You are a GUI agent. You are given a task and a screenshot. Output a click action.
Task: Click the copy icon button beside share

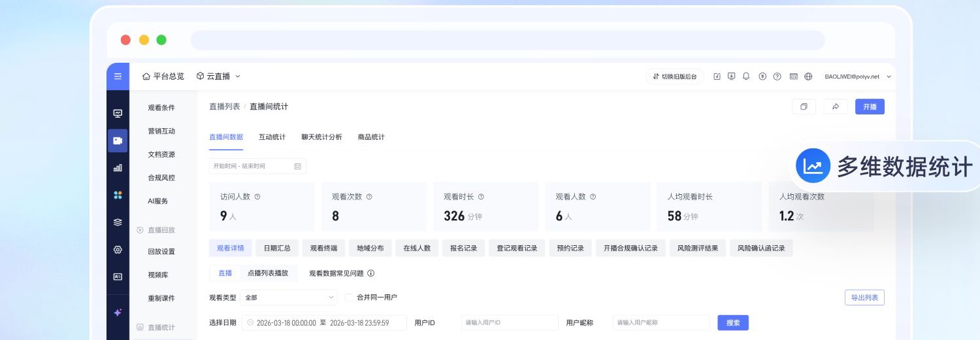click(x=804, y=107)
